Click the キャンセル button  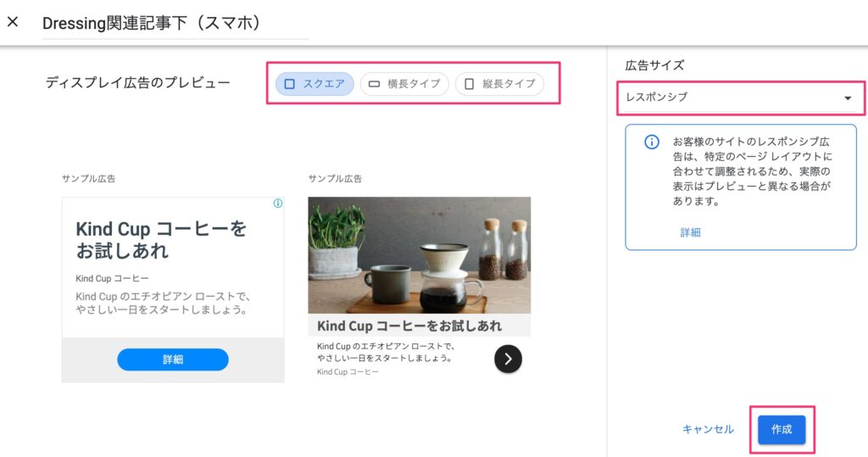(x=708, y=429)
